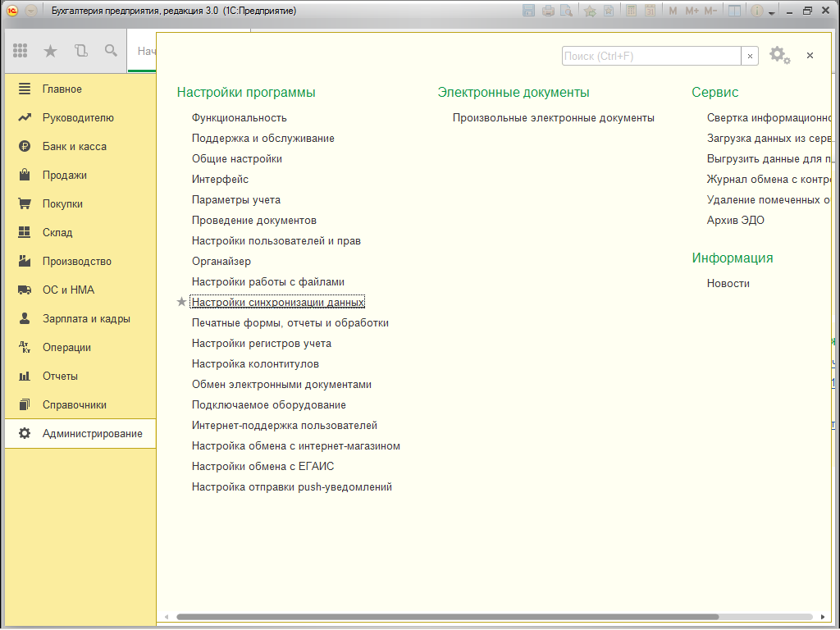Click the split window layout icon
Image resolution: width=840 pixels, height=630 pixels.
[x=734, y=11]
